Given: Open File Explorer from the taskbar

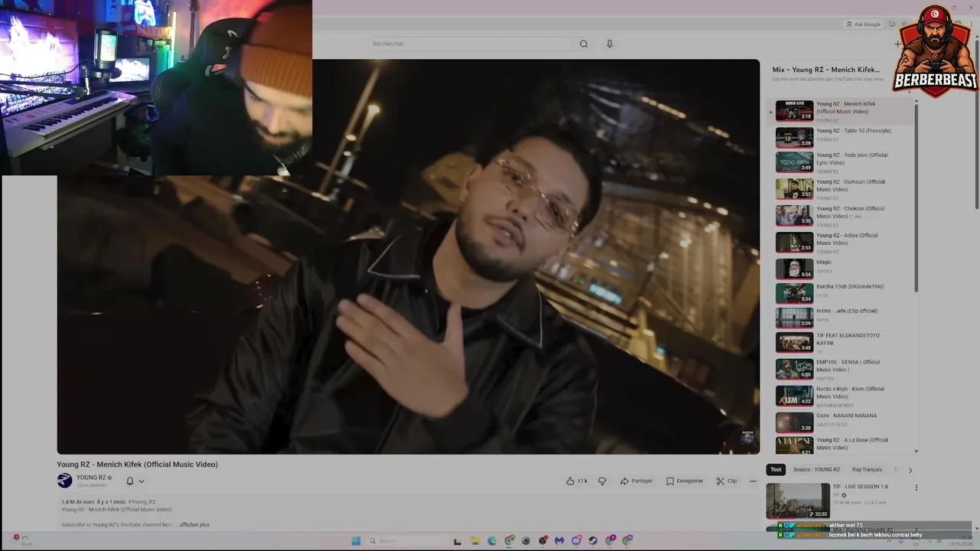Looking at the screenshot, I should coord(475,541).
